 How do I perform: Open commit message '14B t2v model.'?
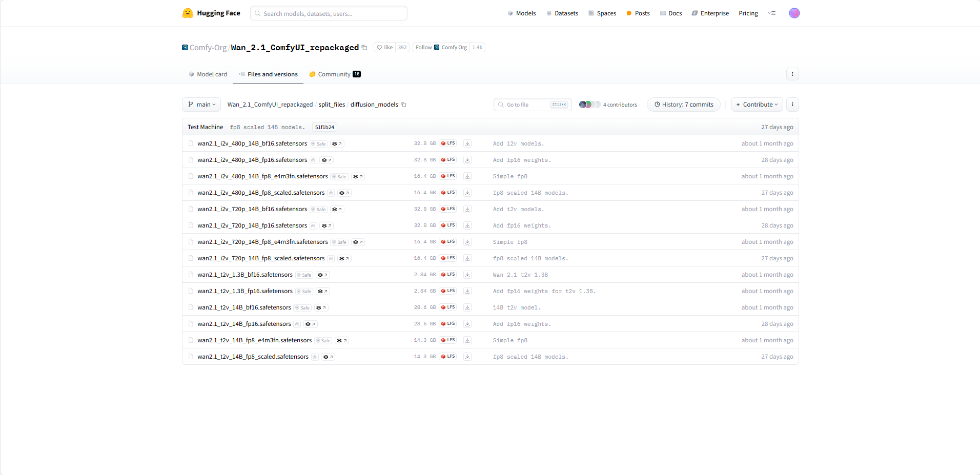point(517,308)
